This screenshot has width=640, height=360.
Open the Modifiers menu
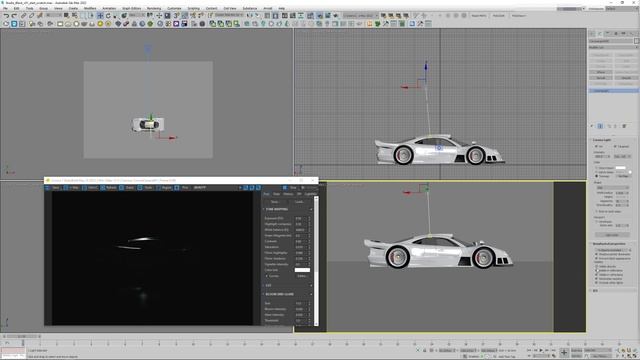90,8
